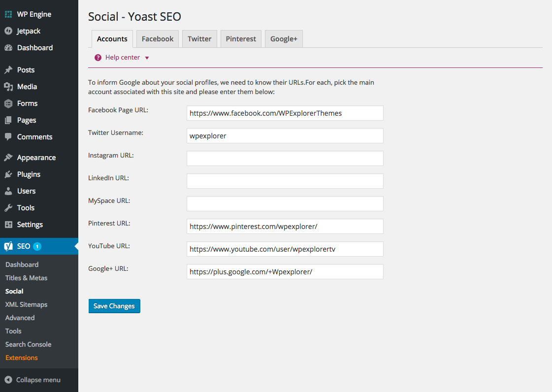Image resolution: width=552 pixels, height=392 pixels.
Task: Click the empty MySpace URL field
Action: [x=285, y=203]
